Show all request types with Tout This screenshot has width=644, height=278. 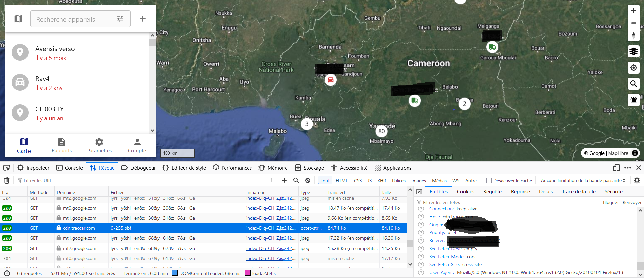coord(325,181)
